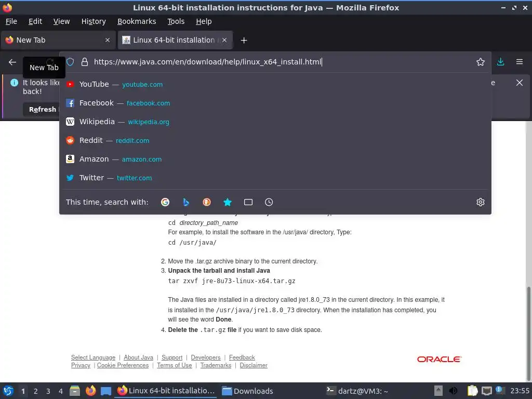Open the Cookie Preferences link
The image size is (532, 399).
[x=123, y=365]
